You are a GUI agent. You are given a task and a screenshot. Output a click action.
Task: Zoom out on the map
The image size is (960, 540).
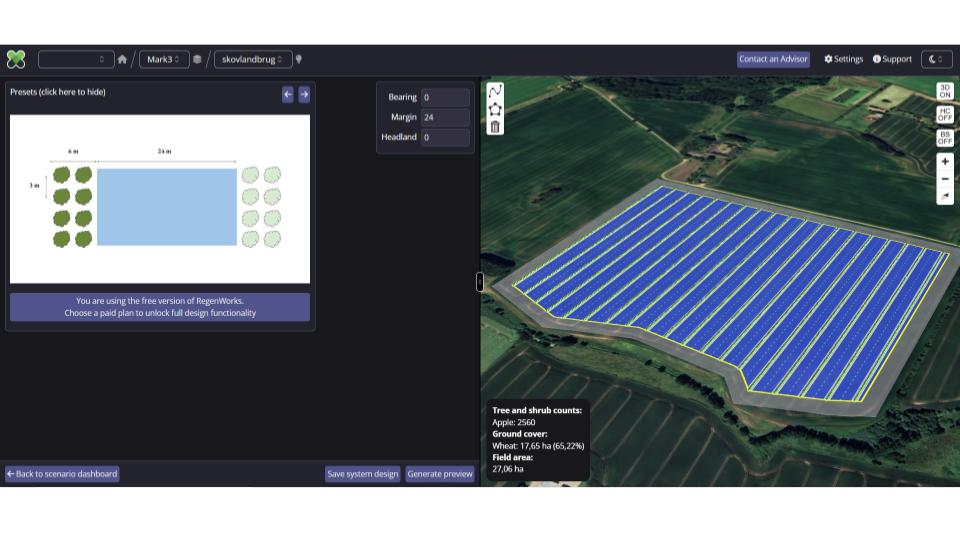[x=945, y=179]
